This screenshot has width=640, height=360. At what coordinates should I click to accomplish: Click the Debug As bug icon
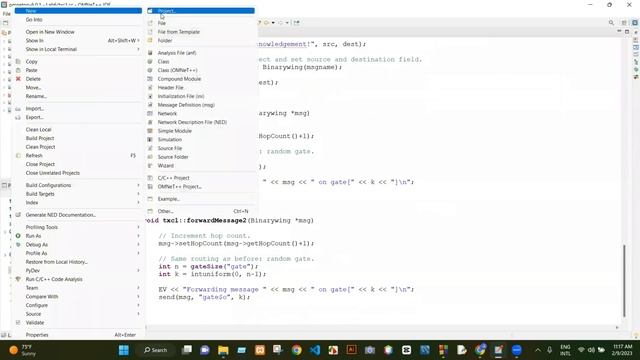(18, 244)
